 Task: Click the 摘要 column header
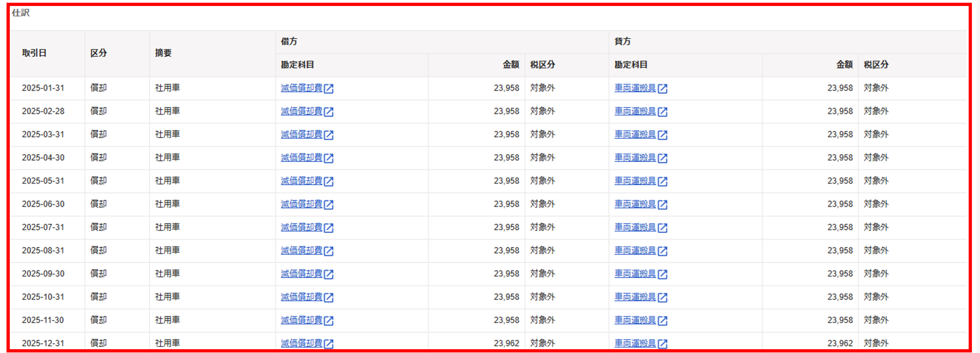[x=163, y=53]
